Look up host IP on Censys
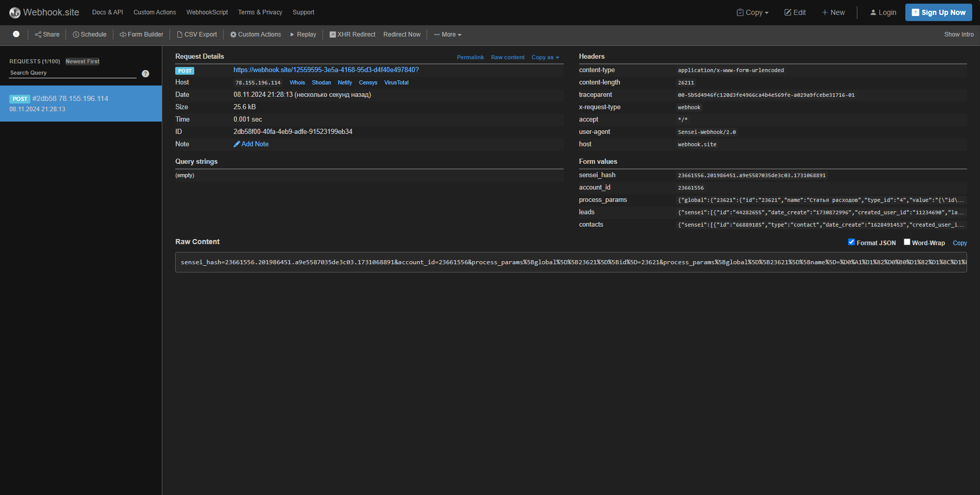Image resolution: width=980 pixels, height=495 pixels. pos(368,82)
